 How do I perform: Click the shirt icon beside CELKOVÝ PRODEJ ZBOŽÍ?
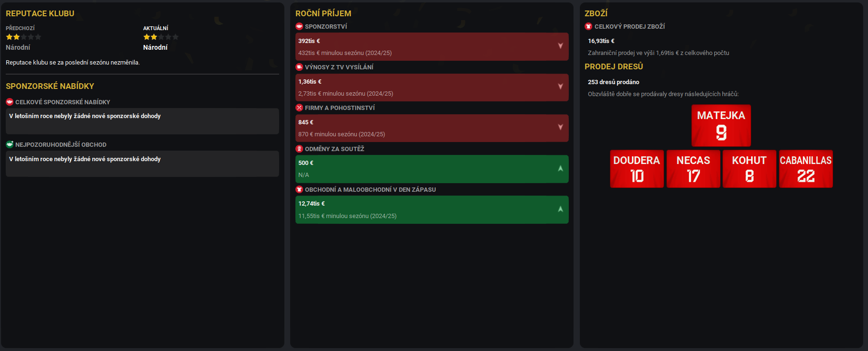[x=589, y=26]
